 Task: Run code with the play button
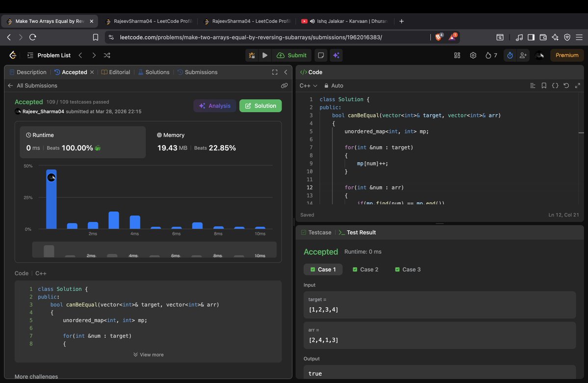(265, 55)
